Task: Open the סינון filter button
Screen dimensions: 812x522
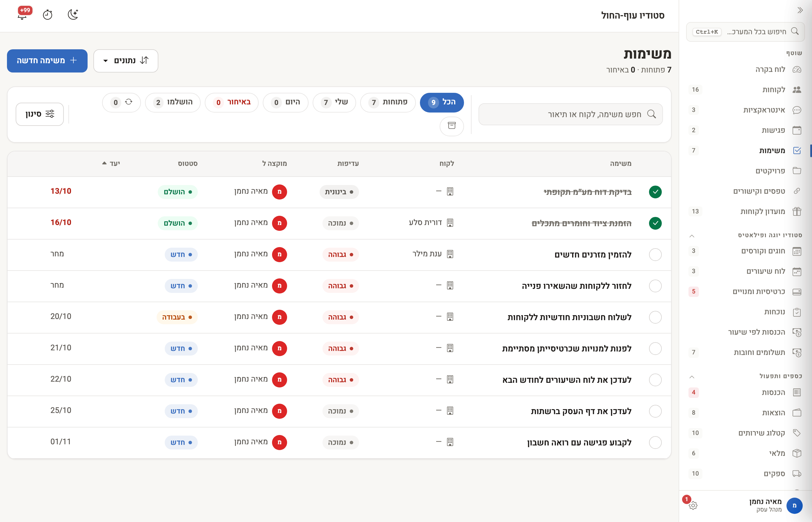Action: pos(40,114)
